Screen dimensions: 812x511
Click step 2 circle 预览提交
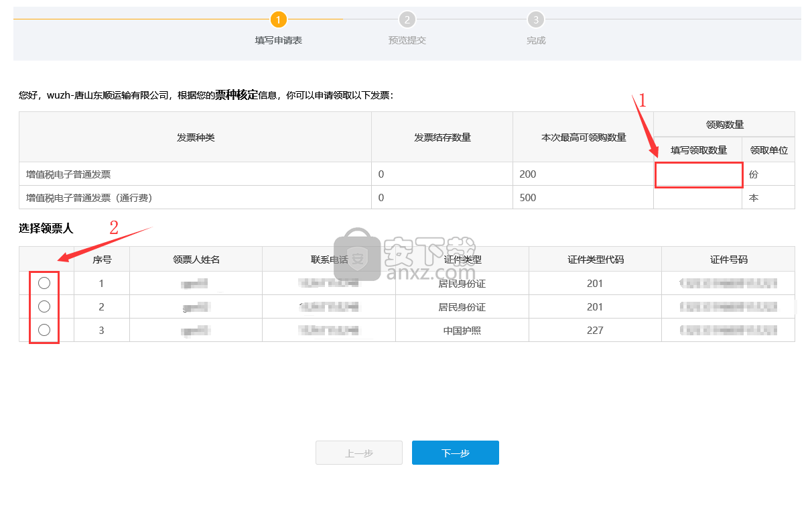(x=407, y=19)
